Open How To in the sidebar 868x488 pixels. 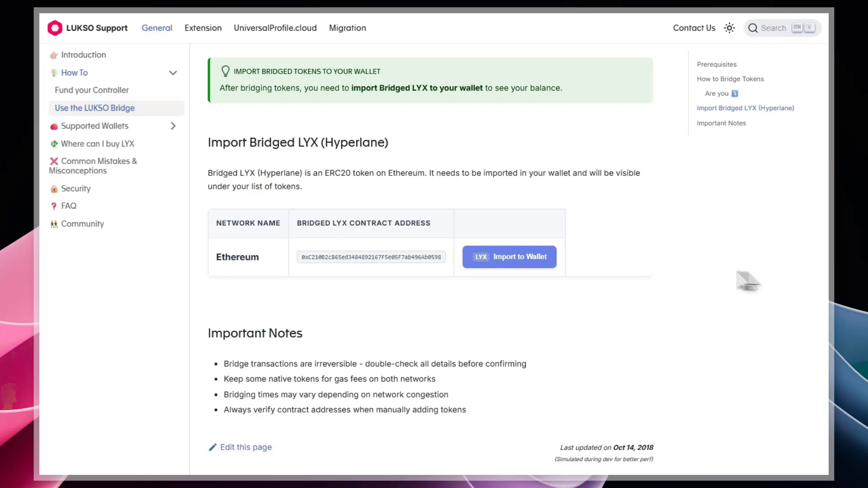(74, 73)
